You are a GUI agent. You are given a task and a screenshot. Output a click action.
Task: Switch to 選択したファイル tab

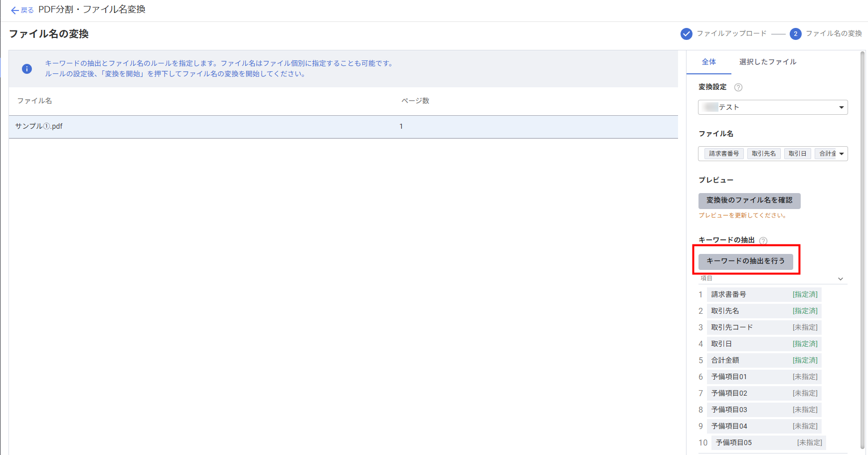coord(767,62)
